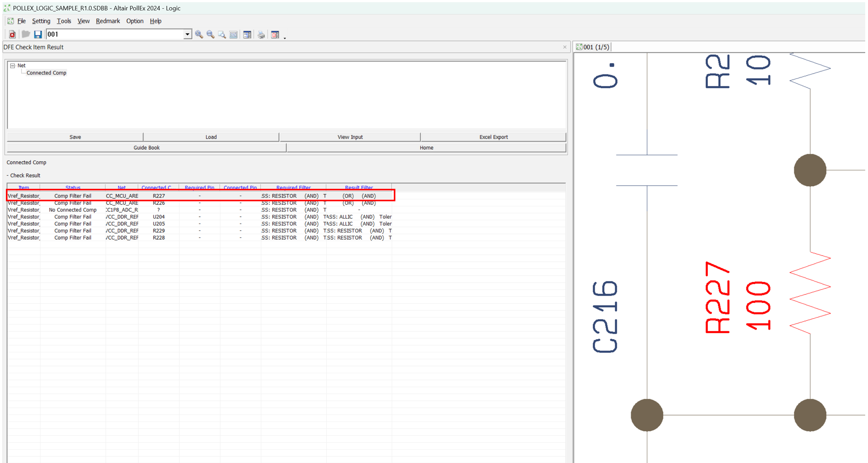The image size is (868, 463).
Task: Close the DFE Check Item Result panel
Action: [x=565, y=47]
